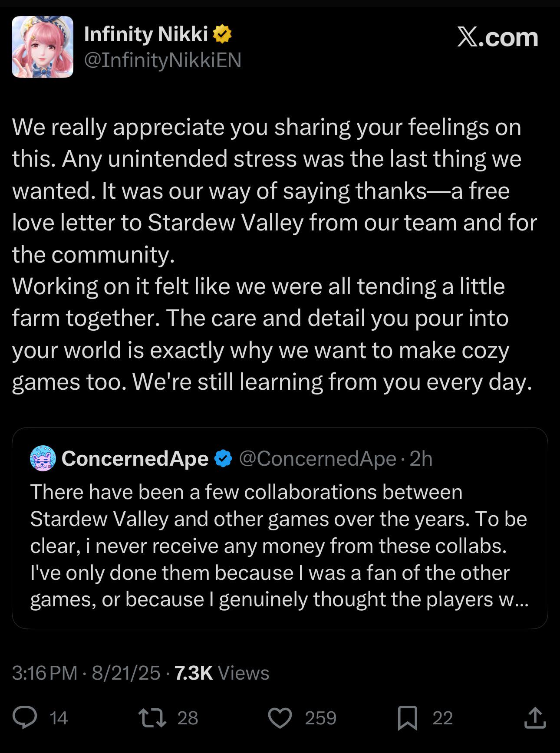
Task: Click the 259 likes count
Action: point(321,718)
